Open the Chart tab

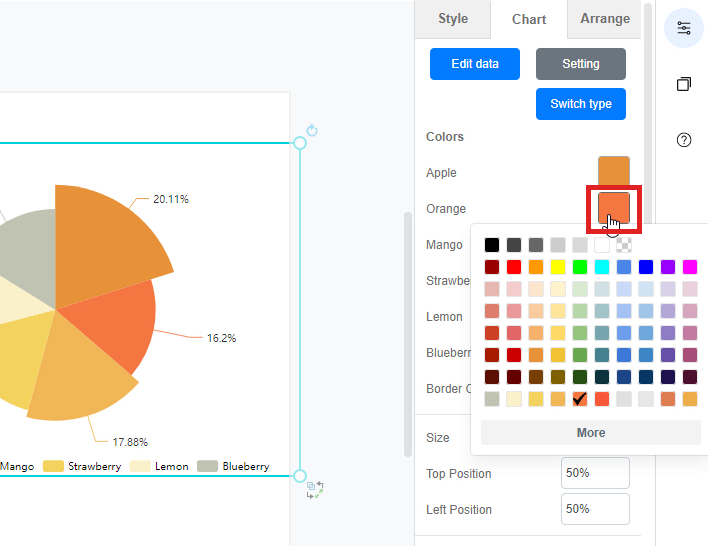click(529, 19)
